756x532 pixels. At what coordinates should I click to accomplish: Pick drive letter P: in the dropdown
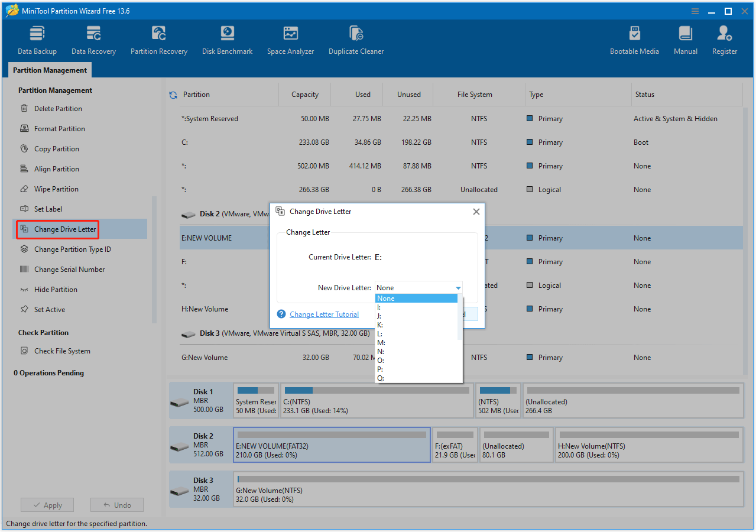(416, 369)
